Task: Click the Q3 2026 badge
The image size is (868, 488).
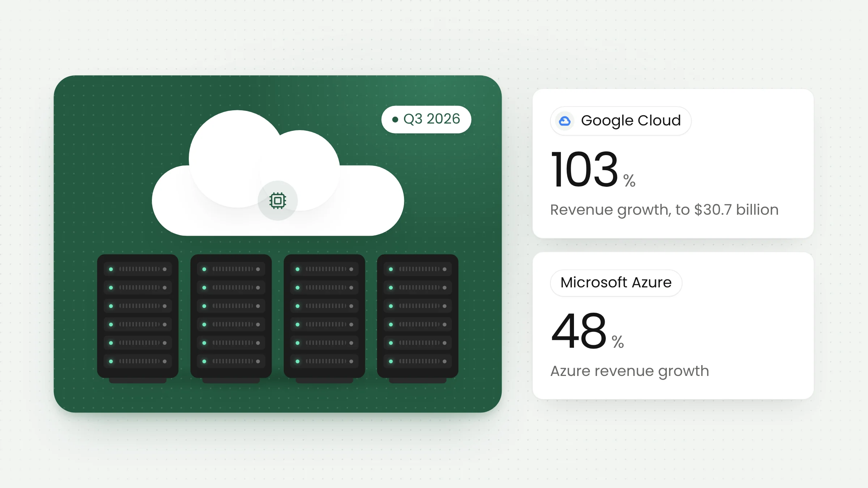Action: (x=426, y=119)
